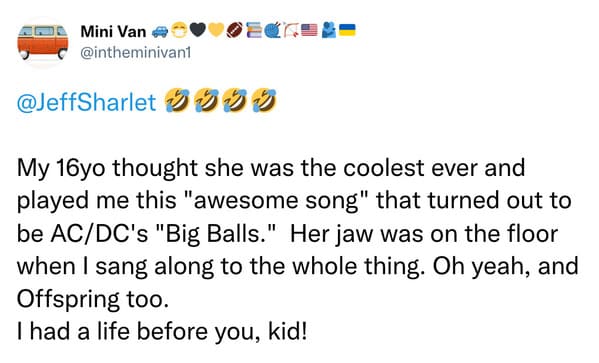The width and height of the screenshot is (599, 363).
Task: Click the yarn ball emoji
Action: [x=272, y=30]
